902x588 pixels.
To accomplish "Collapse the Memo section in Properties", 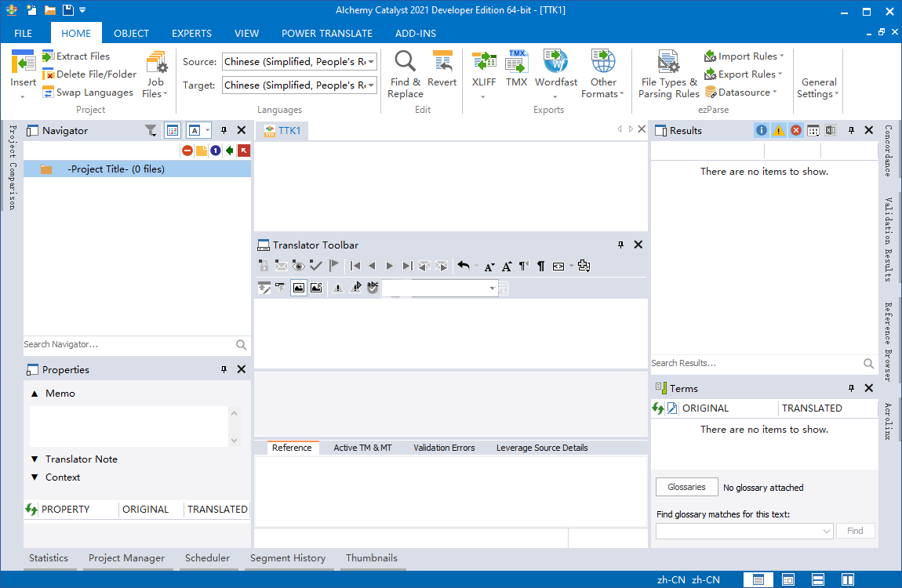I will point(35,394).
